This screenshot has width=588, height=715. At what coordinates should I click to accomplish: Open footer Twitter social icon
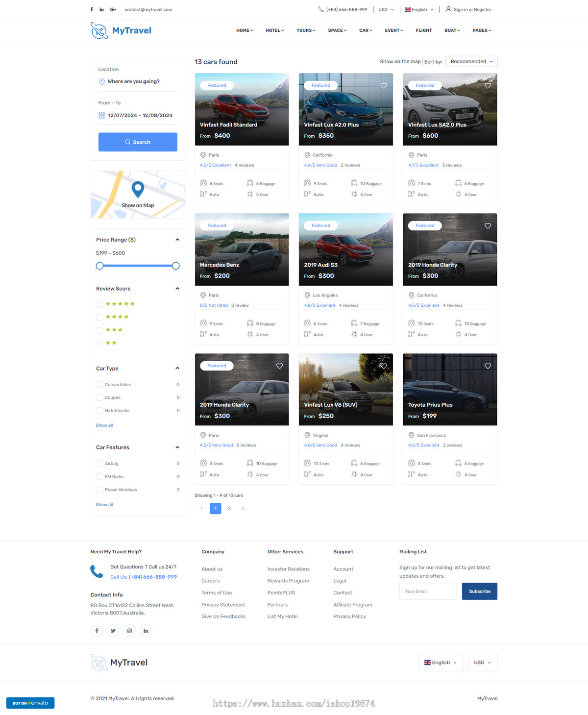[x=113, y=631]
